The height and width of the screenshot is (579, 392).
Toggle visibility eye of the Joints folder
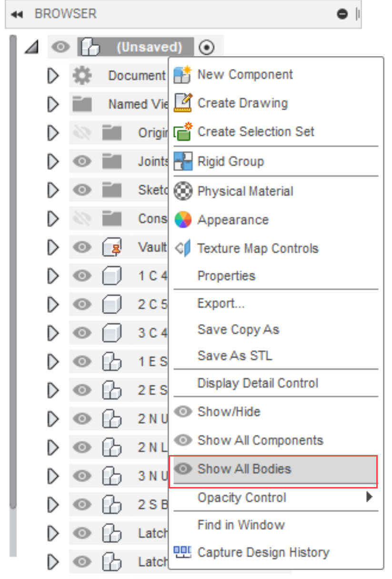81,162
